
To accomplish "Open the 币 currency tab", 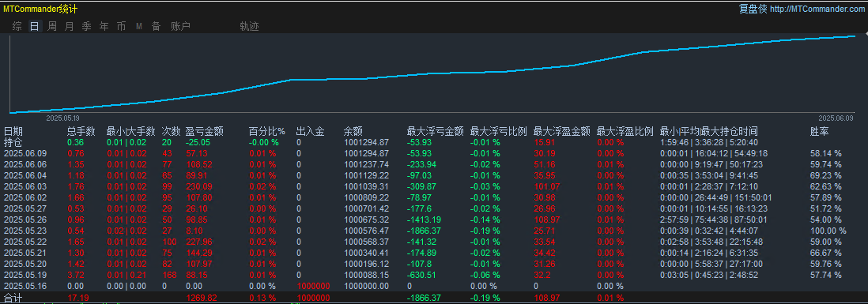I will pyautogui.click(x=121, y=26).
